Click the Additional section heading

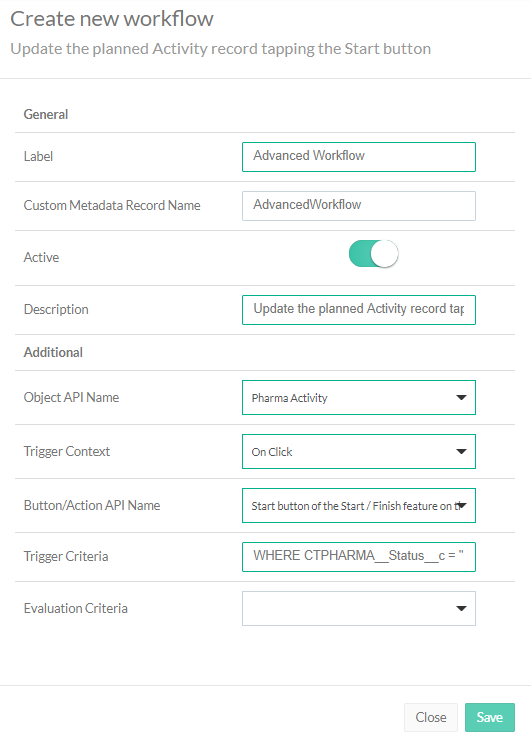[x=53, y=353]
